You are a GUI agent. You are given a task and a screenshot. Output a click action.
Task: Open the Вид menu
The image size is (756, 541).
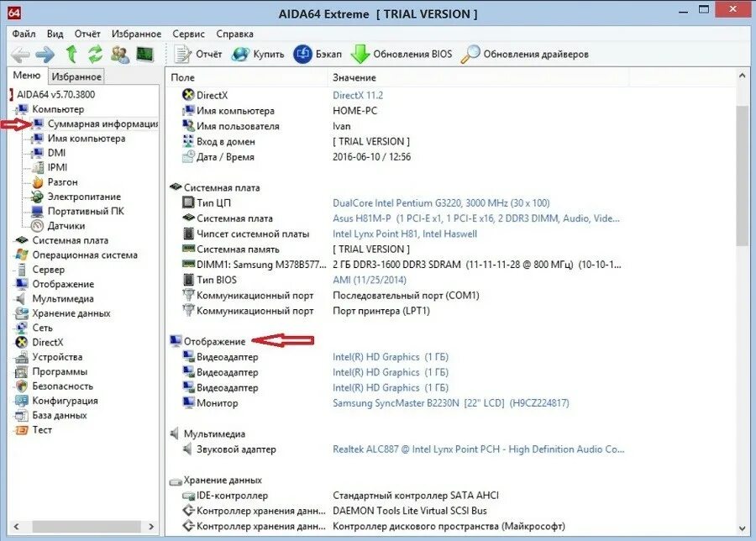[55, 34]
